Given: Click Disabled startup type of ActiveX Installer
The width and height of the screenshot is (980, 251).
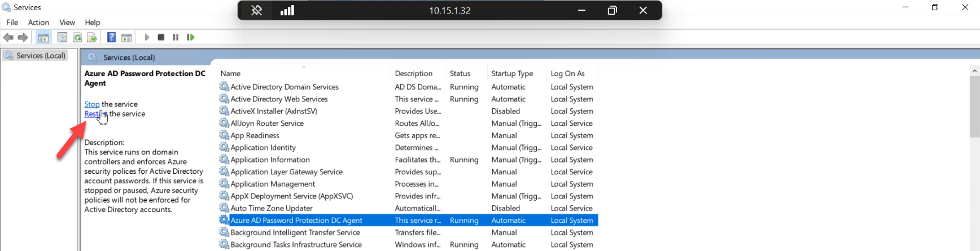Looking at the screenshot, I should pos(505,111).
